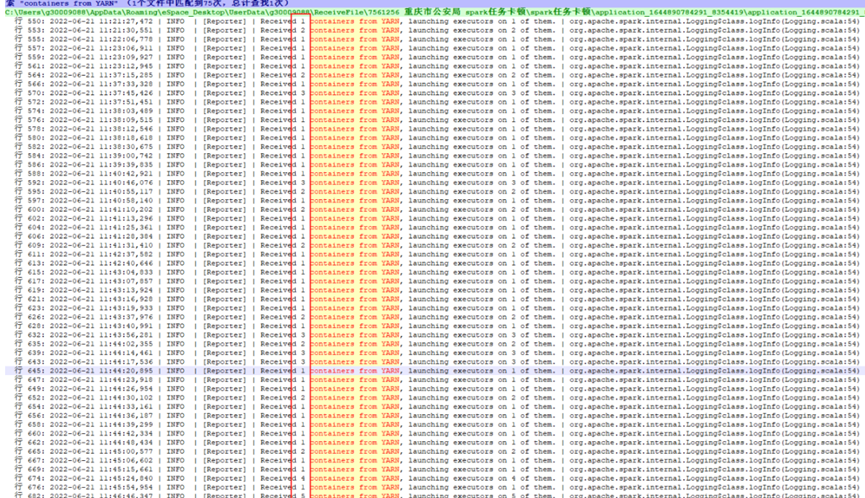Jump to result row for line 600
This screenshot has height=498, width=865.
(x=435, y=210)
